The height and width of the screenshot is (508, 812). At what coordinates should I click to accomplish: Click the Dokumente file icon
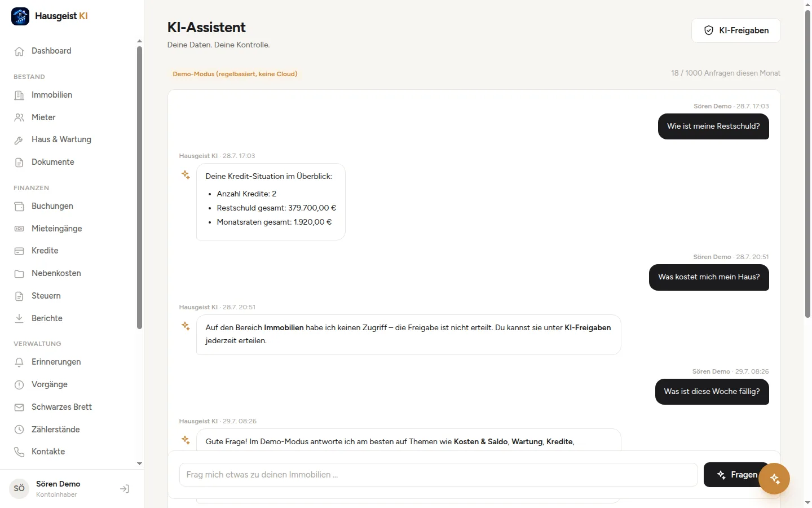coord(19,163)
